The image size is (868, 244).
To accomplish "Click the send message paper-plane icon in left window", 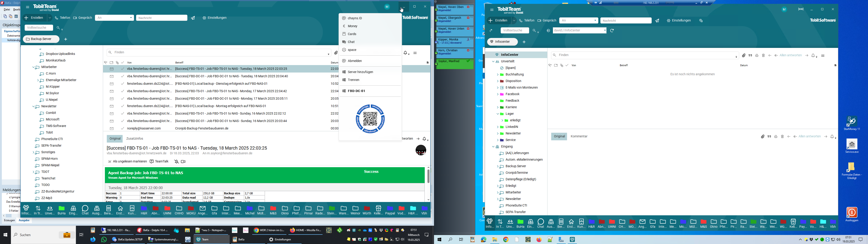I will tap(193, 18).
